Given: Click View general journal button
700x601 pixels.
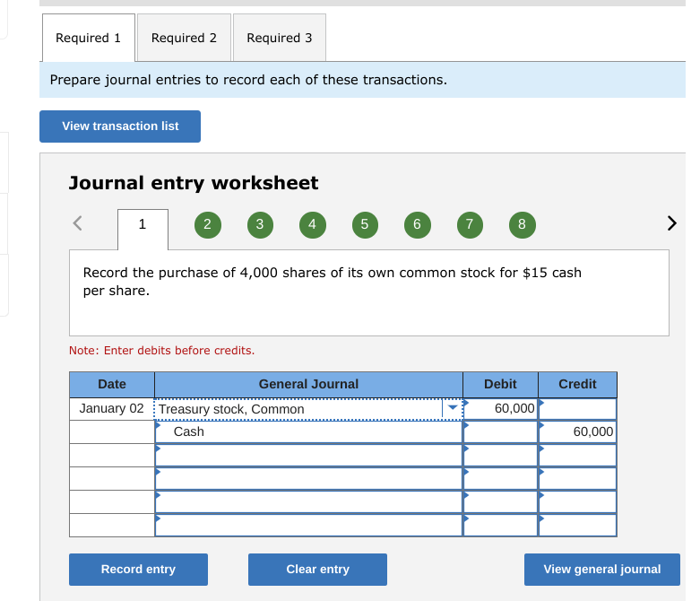Looking at the screenshot, I should pos(601,570).
